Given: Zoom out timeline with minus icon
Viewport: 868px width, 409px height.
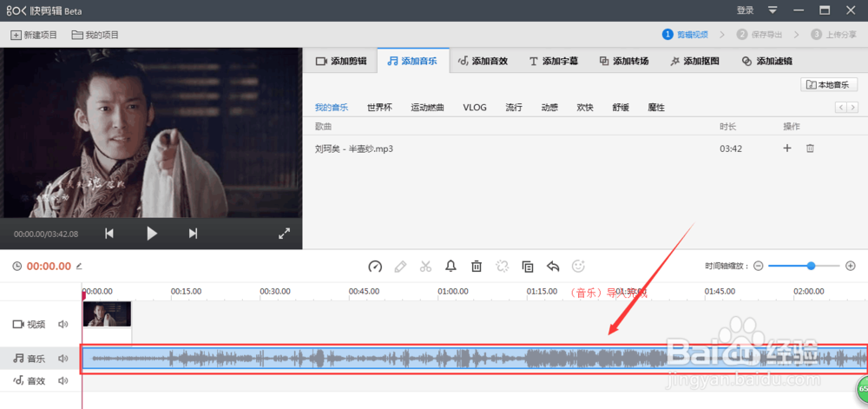Looking at the screenshot, I should click(759, 267).
